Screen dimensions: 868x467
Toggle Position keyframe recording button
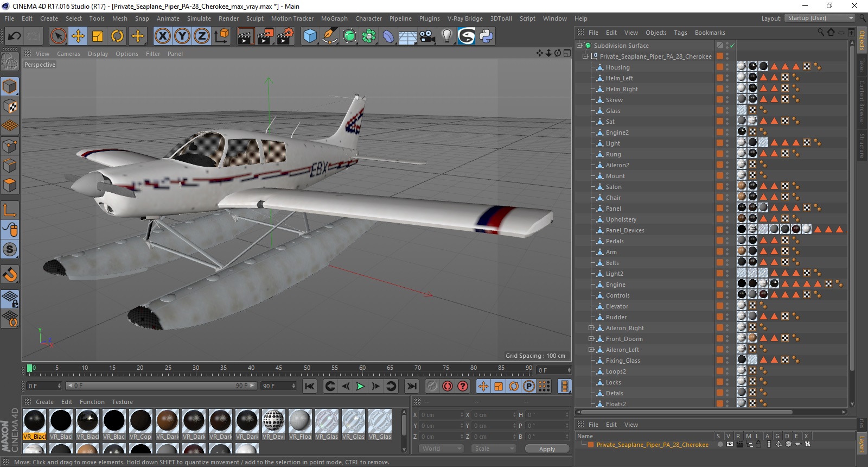pyautogui.click(x=483, y=386)
